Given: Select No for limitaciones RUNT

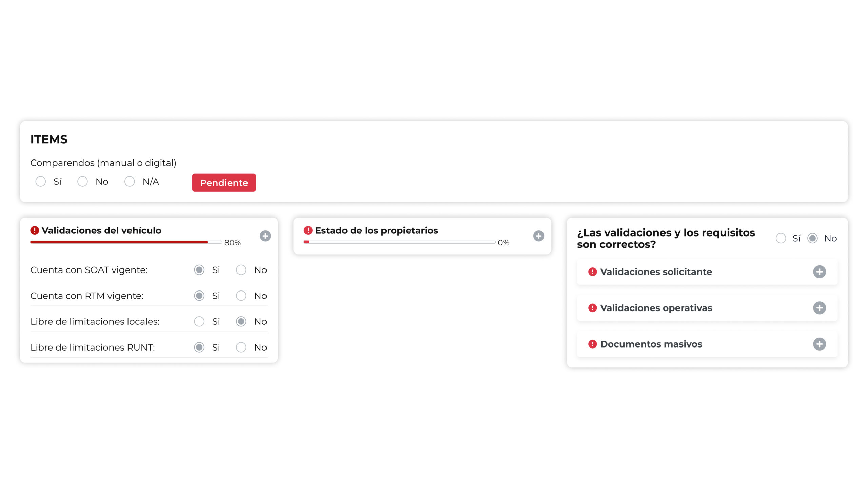Looking at the screenshot, I should tap(241, 347).
